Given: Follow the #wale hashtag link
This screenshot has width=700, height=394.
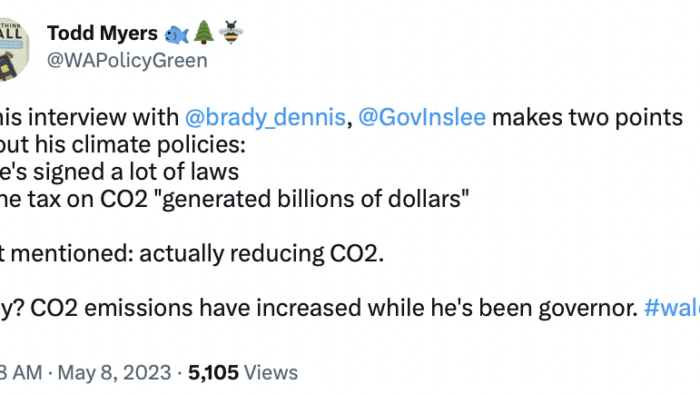Looking at the screenshot, I should click(x=672, y=308).
